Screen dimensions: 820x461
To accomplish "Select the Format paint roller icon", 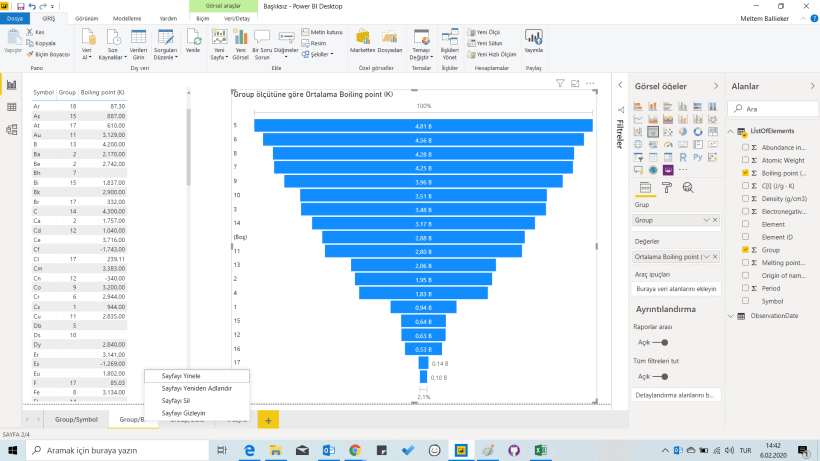I will (665, 187).
